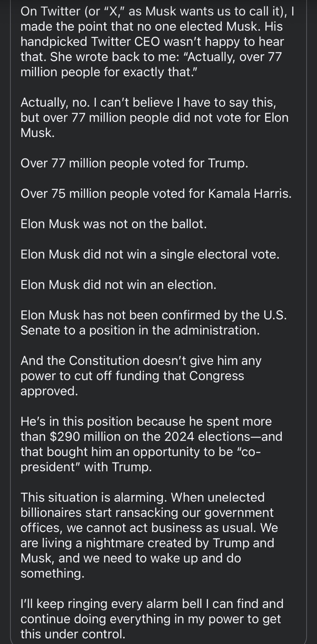Tap the paragraph starting "Actually, no."

[x=154, y=118]
